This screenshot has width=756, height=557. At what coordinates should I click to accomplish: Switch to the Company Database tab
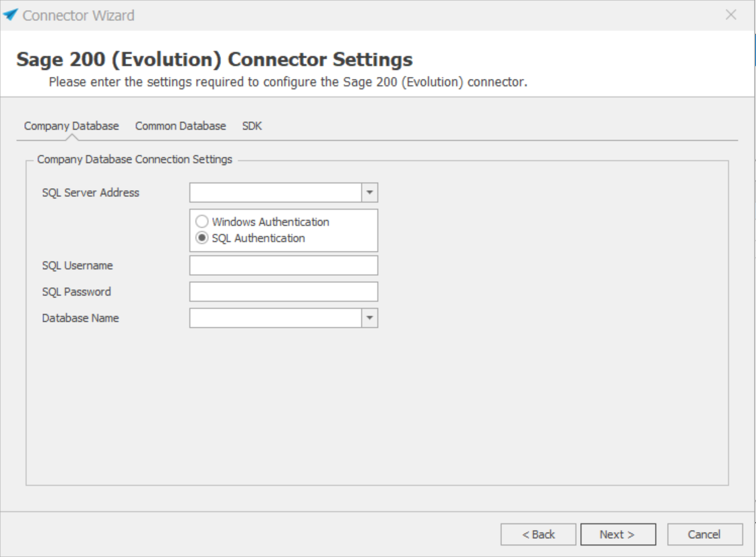click(71, 126)
